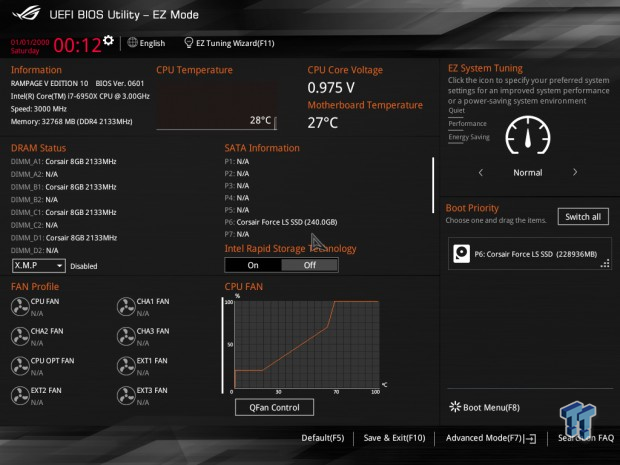The width and height of the screenshot is (620, 465).
Task: Click the SATA P7: N/A entry
Action: pos(237,234)
